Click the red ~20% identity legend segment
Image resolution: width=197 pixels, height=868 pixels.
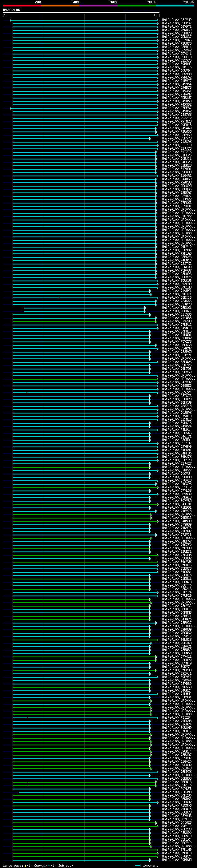22,6
